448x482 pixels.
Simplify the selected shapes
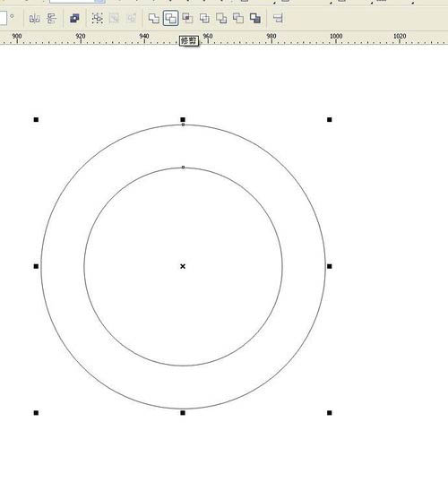point(204,19)
